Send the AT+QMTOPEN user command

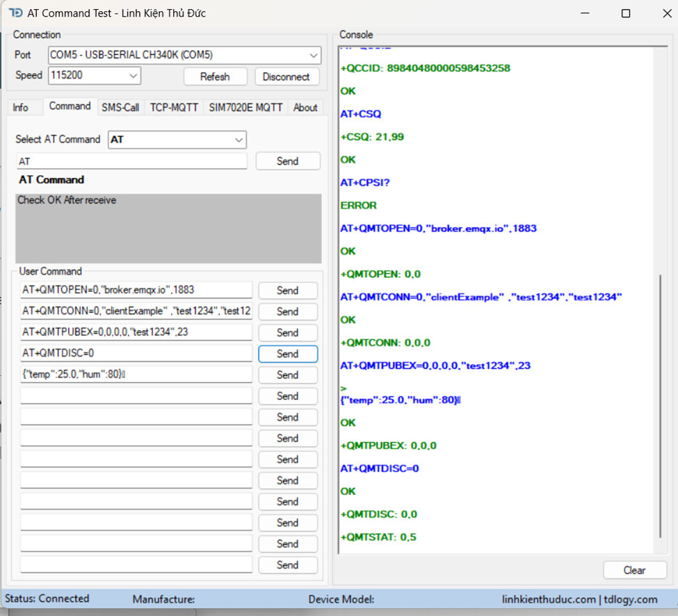[x=287, y=291]
